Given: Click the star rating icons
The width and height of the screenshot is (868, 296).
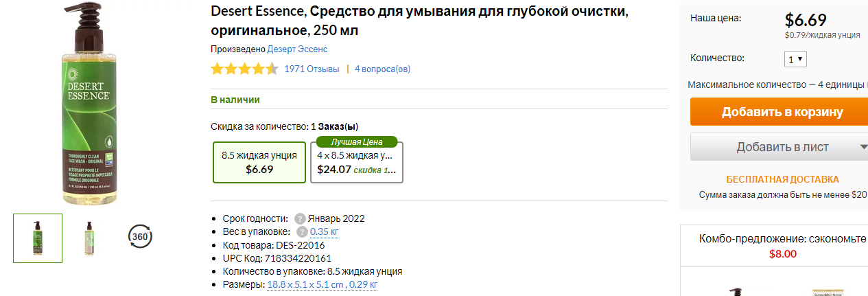Looking at the screenshot, I should coord(244,69).
